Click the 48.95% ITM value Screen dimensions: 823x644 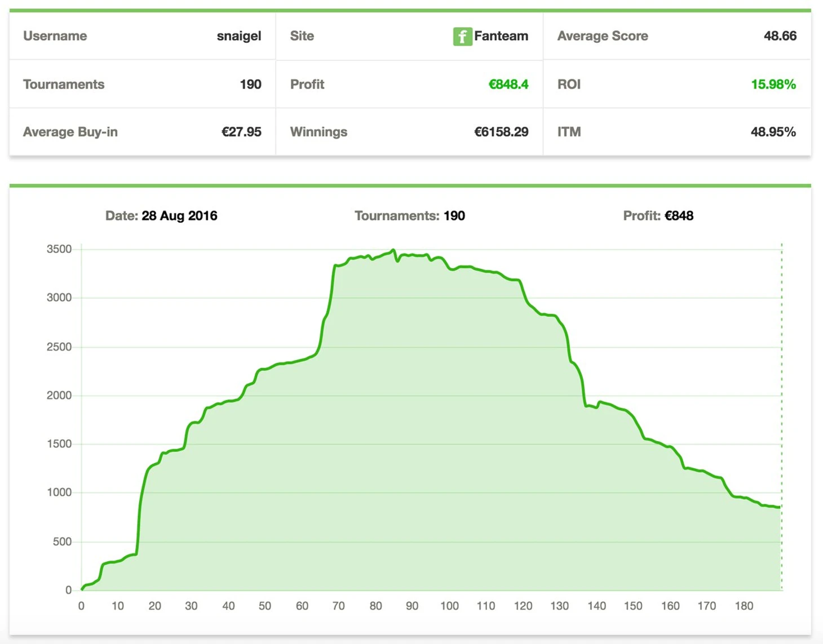[773, 132]
